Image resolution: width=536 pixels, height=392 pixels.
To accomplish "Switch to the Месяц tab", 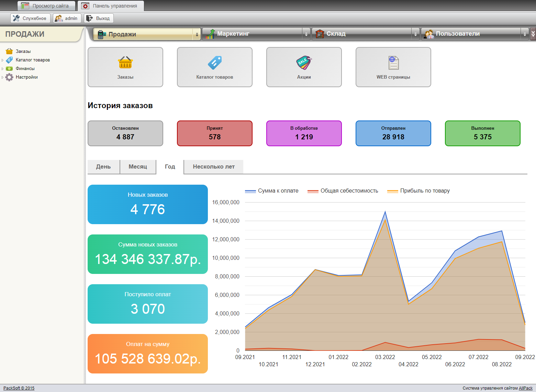I will click(x=138, y=167).
